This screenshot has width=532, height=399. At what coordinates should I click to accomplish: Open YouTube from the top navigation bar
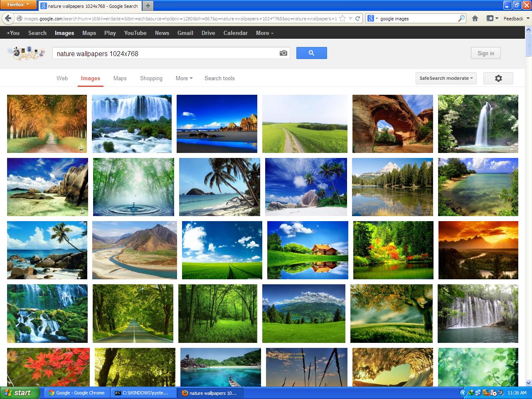click(135, 33)
